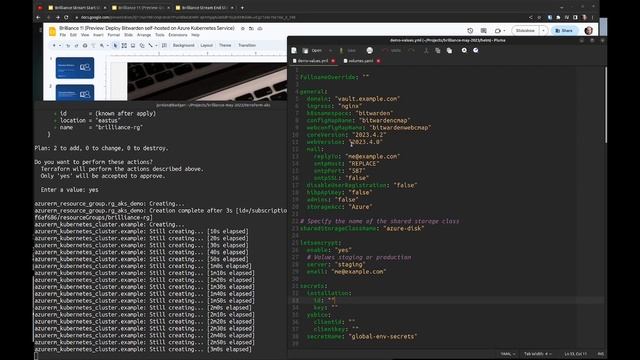The image size is (640, 360).
Task: Click the Redo arrow in Pluma toolbar
Action: point(411,51)
